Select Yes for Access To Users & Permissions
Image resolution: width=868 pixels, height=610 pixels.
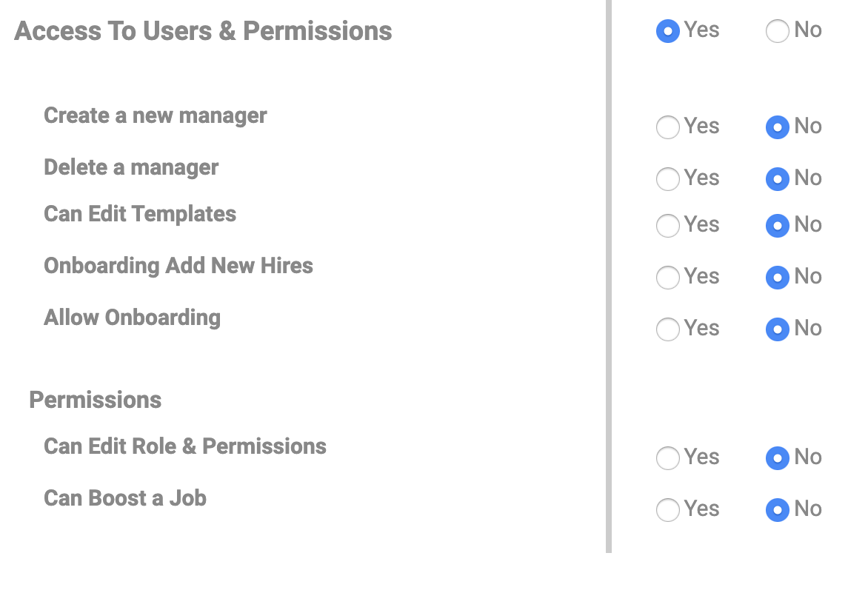pos(668,31)
